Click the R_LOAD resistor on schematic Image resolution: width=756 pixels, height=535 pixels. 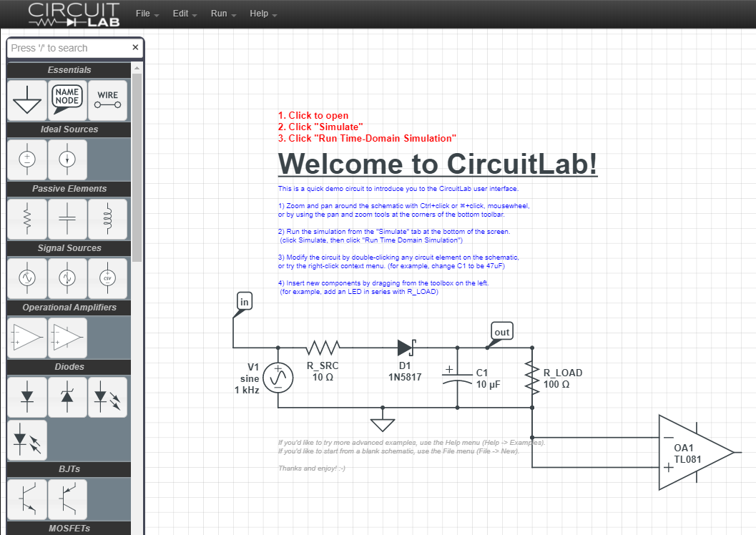point(532,378)
